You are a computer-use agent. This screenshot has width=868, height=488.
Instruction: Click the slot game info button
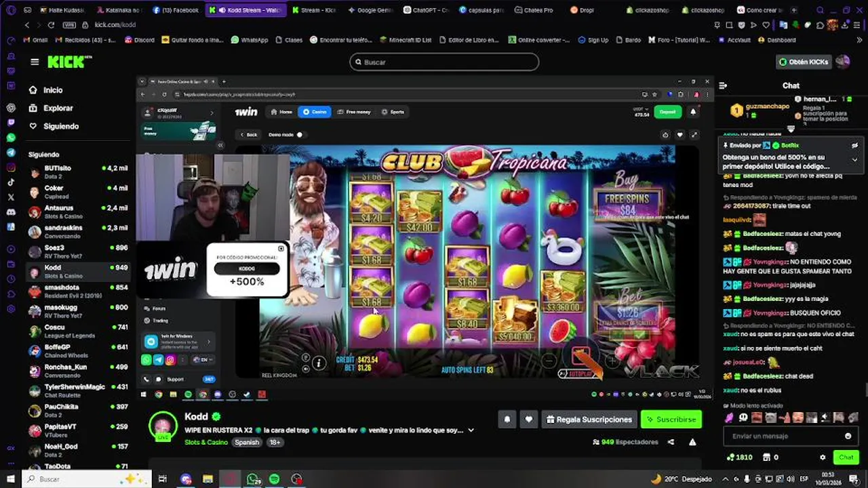click(x=319, y=363)
